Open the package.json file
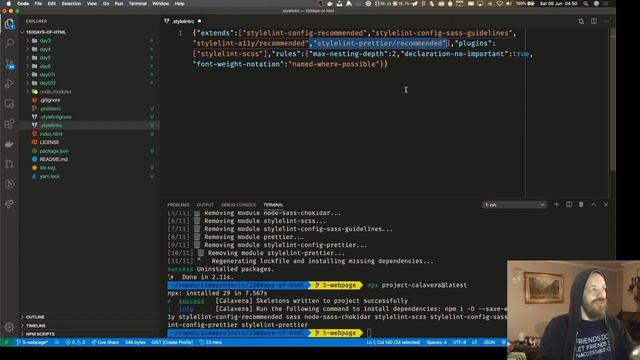Viewport: 640px width, 360px height. point(54,151)
